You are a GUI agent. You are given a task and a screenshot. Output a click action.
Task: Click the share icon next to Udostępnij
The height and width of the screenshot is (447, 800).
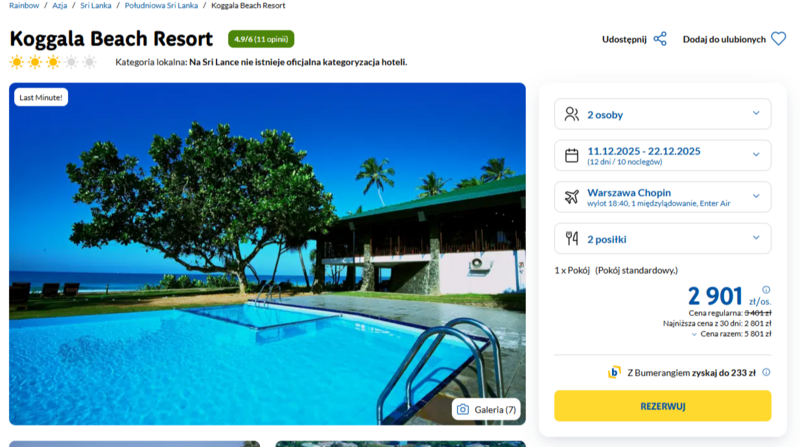(660, 39)
